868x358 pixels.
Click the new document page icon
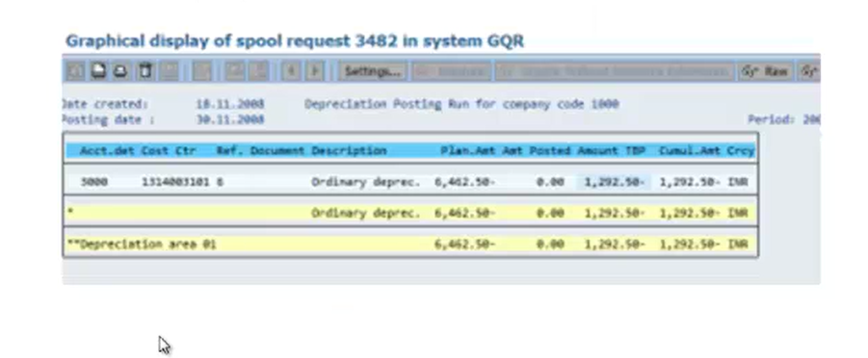coord(98,71)
